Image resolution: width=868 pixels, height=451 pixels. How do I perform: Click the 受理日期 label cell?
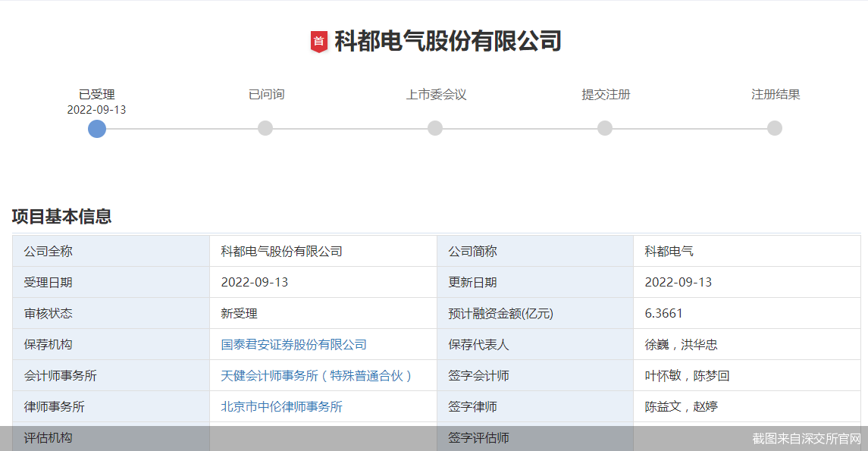[111, 282]
